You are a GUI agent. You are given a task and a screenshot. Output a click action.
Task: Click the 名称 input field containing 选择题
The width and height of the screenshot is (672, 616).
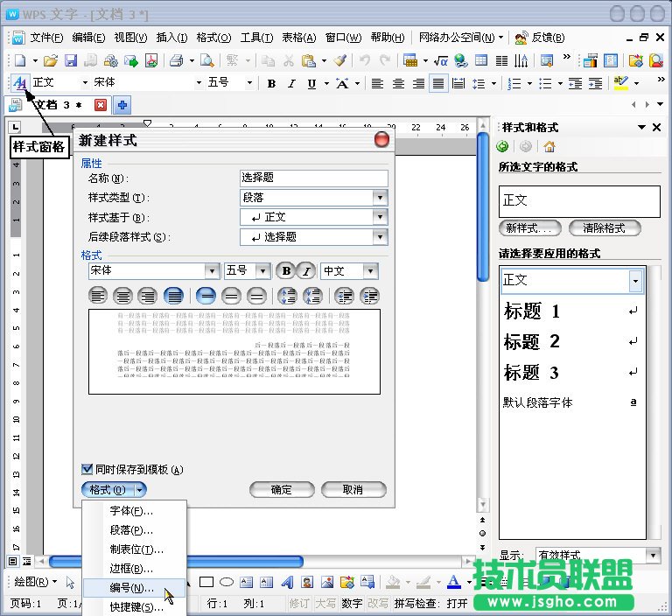tap(314, 178)
